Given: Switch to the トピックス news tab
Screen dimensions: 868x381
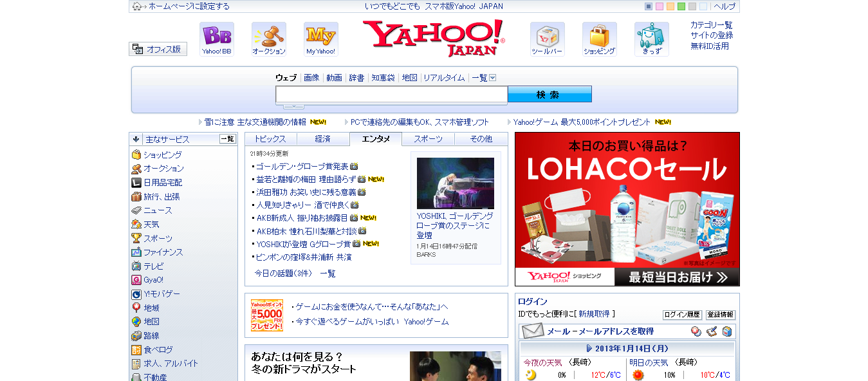Looking at the screenshot, I should [x=270, y=139].
